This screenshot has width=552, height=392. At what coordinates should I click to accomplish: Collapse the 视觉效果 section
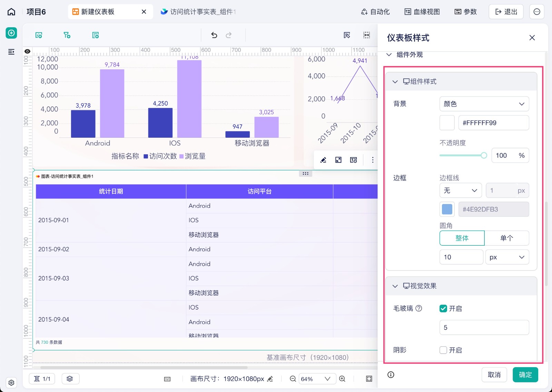click(x=395, y=286)
